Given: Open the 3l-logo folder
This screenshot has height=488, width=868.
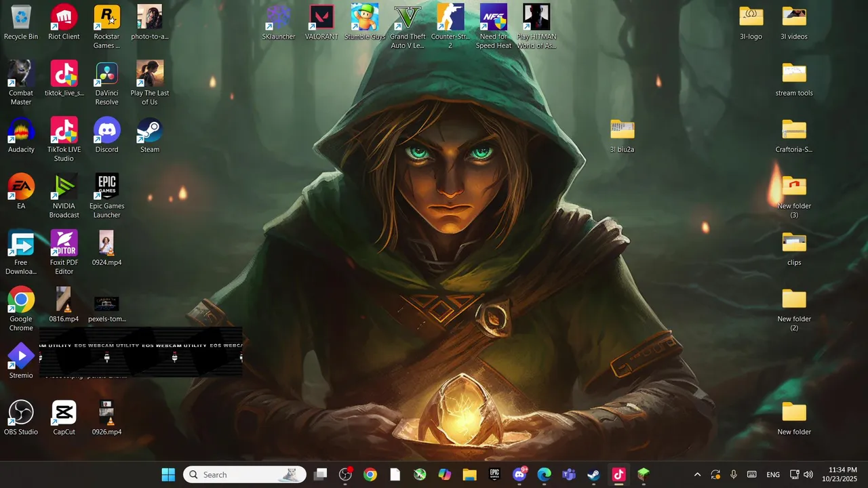Looking at the screenshot, I should tap(751, 22).
